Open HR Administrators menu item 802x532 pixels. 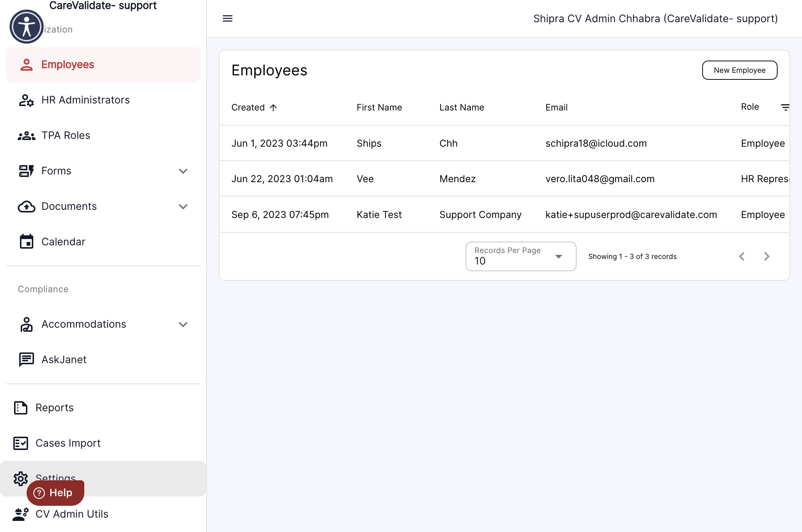103,100
